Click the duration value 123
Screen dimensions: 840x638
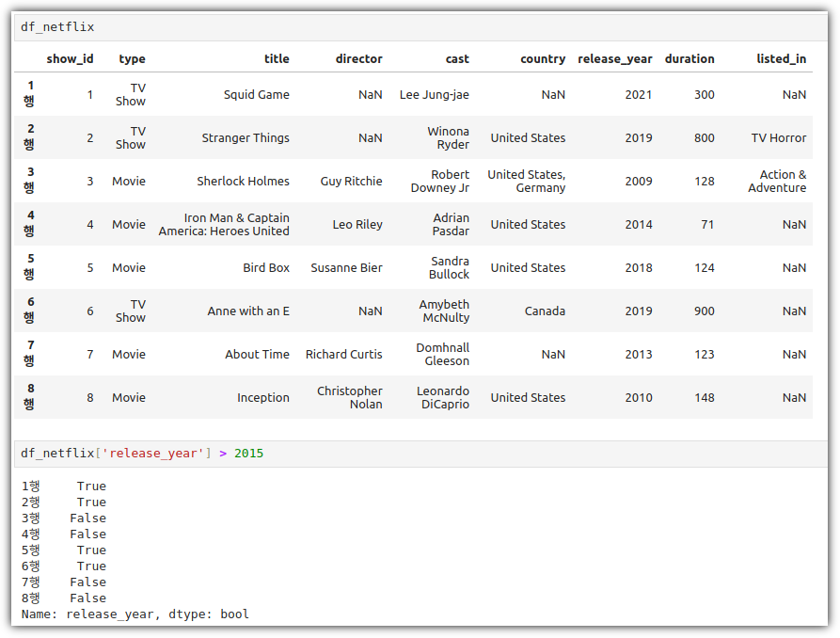(x=705, y=355)
